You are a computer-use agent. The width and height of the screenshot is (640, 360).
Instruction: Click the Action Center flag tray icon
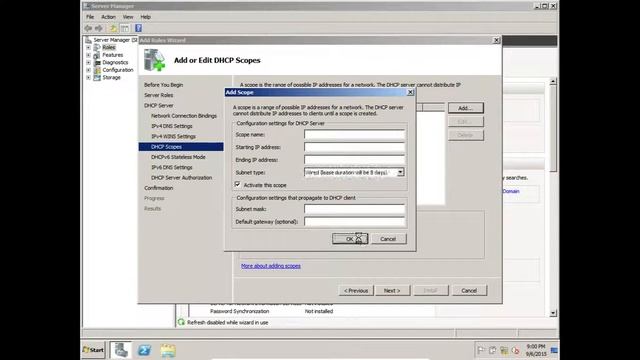coord(481,350)
